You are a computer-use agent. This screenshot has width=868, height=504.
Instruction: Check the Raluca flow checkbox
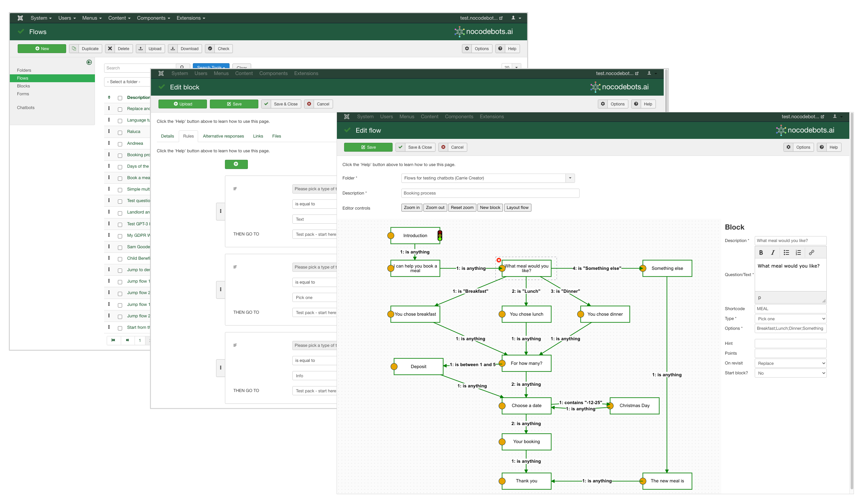pyautogui.click(x=120, y=133)
